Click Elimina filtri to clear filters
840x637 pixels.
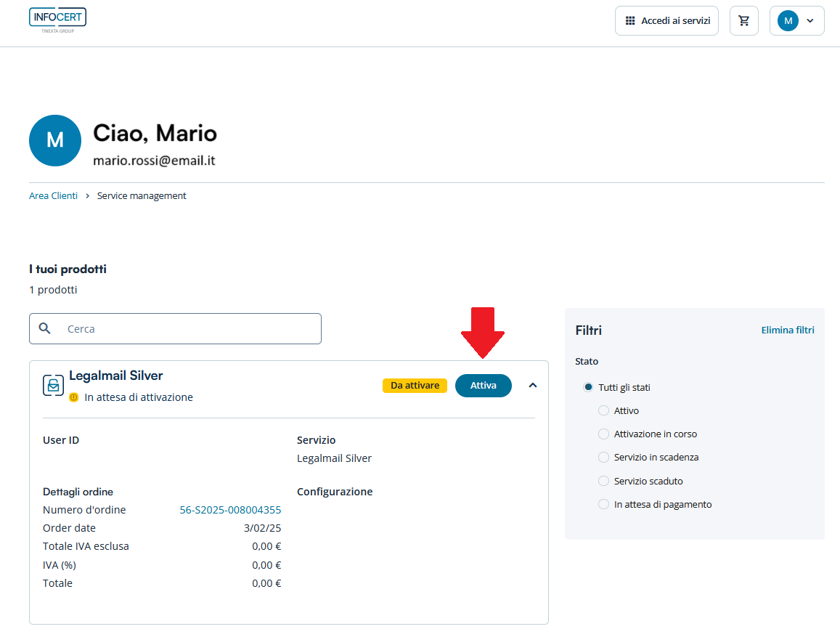click(x=787, y=330)
